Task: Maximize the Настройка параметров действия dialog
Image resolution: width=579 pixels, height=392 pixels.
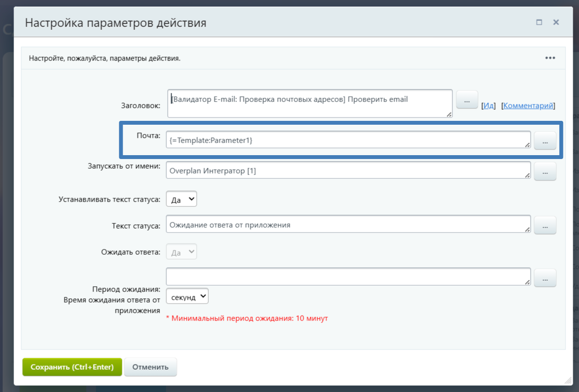Action: (539, 22)
